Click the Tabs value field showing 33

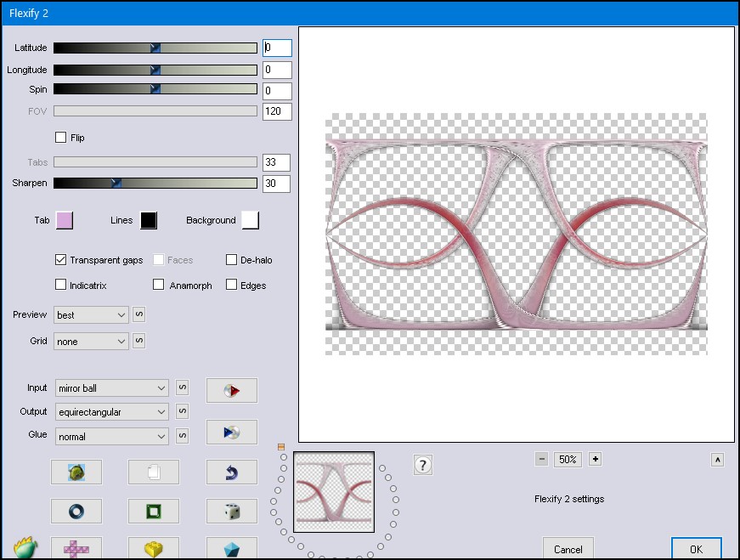(277, 162)
